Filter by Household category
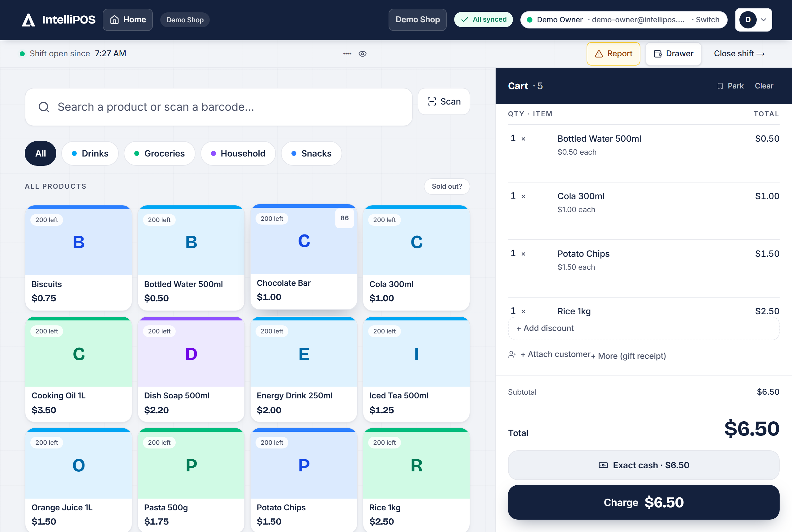This screenshot has width=792, height=532. point(238,153)
